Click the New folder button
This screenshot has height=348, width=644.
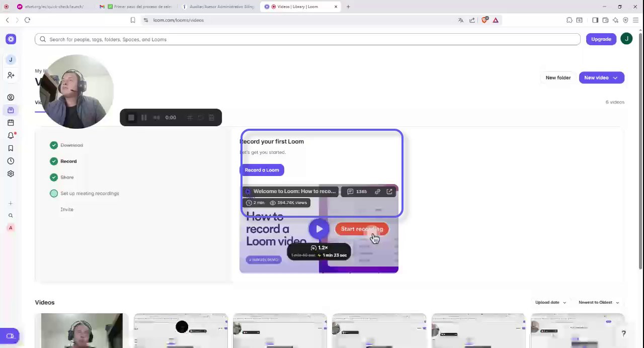pos(558,78)
